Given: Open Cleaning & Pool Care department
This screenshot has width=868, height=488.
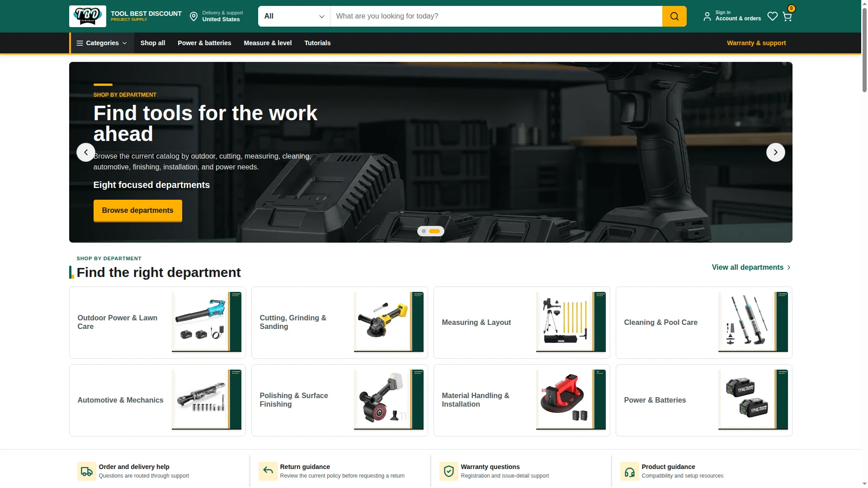Looking at the screenshot, I should click(x=704, y=323).
